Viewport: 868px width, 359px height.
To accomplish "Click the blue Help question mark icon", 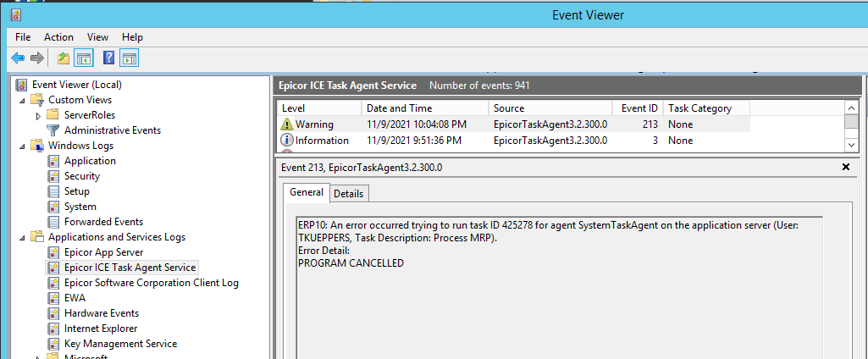I will [x=109, y=58].
